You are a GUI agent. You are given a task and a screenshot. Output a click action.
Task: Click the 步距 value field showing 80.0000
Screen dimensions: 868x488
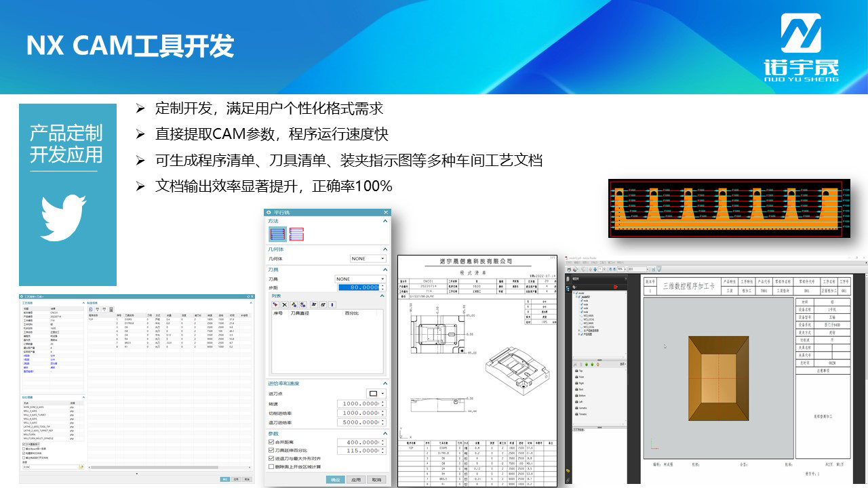click(361, 287)
